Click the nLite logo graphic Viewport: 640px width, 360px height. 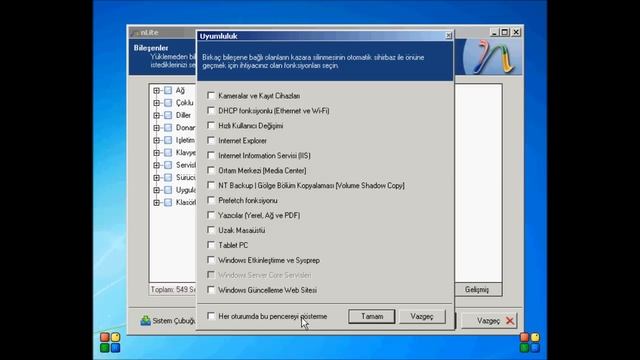492,57
